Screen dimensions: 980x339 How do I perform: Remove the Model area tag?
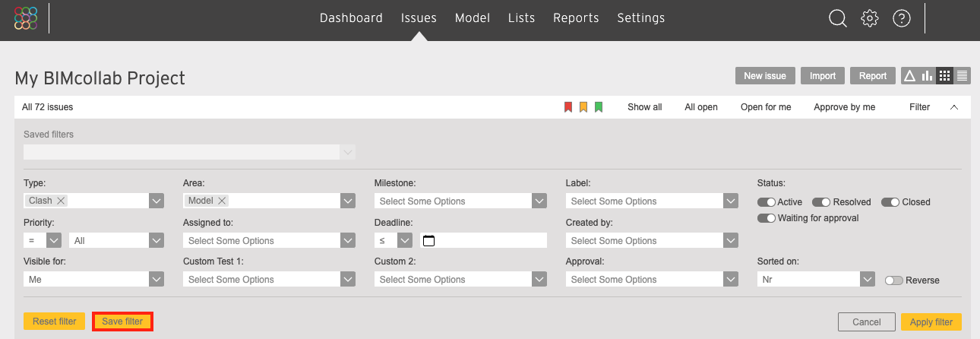(x=222, y=201)
